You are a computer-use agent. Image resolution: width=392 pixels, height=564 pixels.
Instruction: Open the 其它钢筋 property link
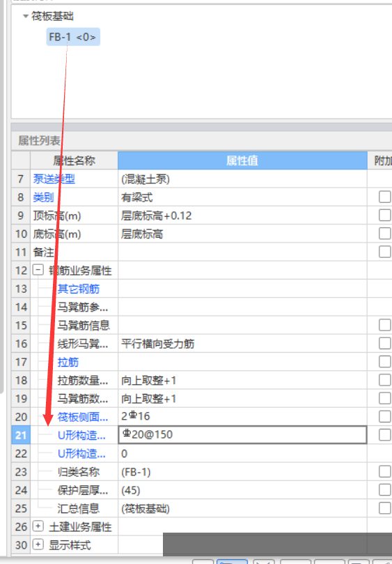tap(78, 289)
